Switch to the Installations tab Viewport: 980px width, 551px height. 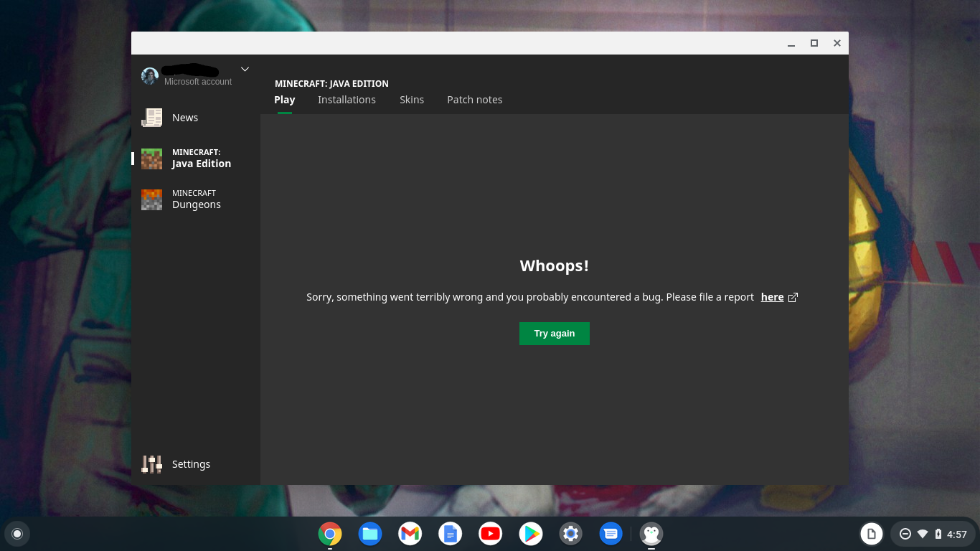click(347, 100)
